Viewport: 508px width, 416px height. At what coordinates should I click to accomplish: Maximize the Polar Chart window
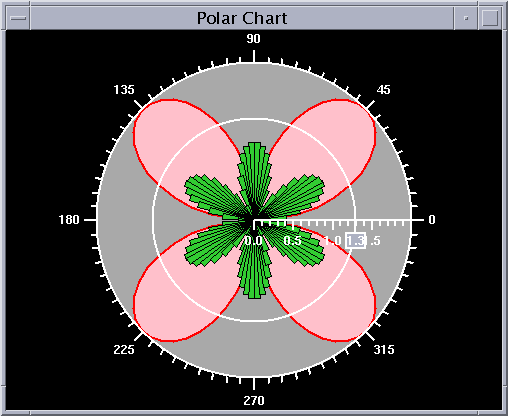pos(490,18)
